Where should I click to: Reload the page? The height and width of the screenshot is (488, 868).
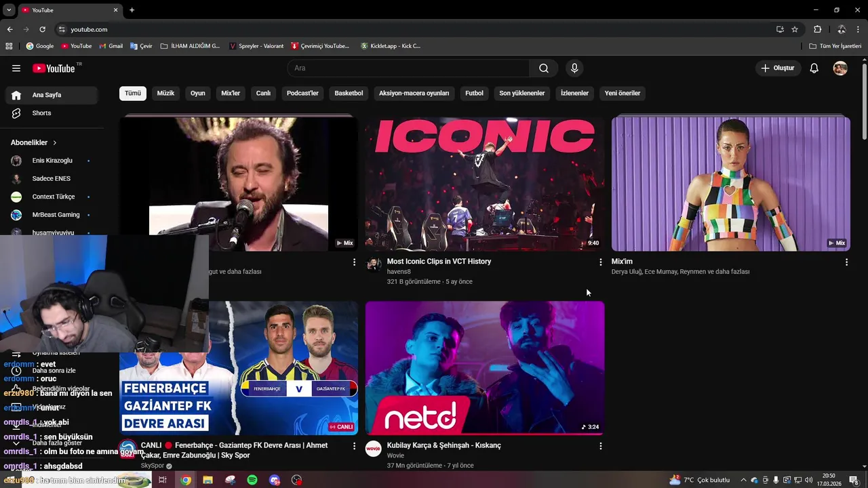click(42, 29)
